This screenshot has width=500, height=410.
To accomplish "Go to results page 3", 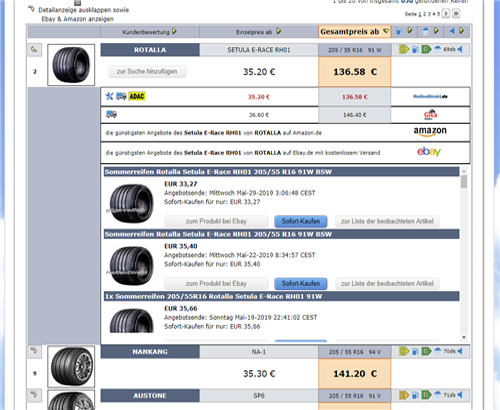I will click(x=429, y=14).
